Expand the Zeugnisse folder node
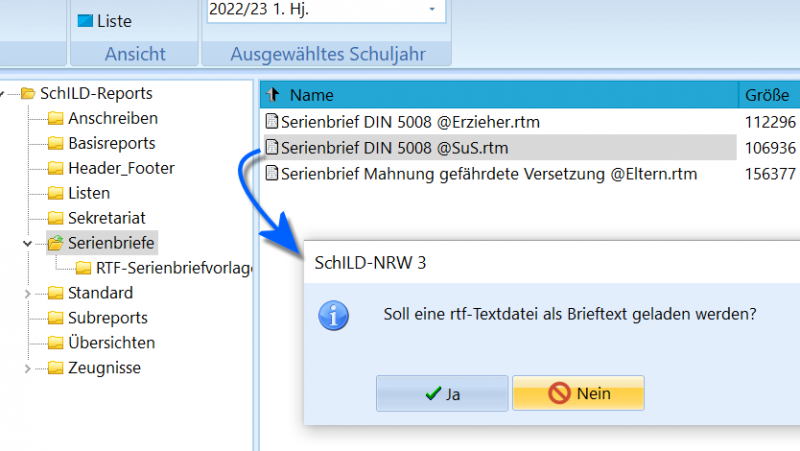800x451 pixels. pos(28,368)
